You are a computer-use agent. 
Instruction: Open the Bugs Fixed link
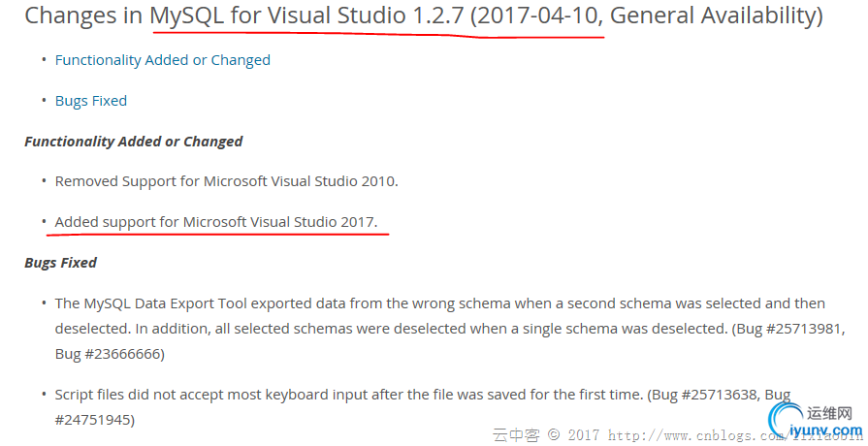pos(90,101)
